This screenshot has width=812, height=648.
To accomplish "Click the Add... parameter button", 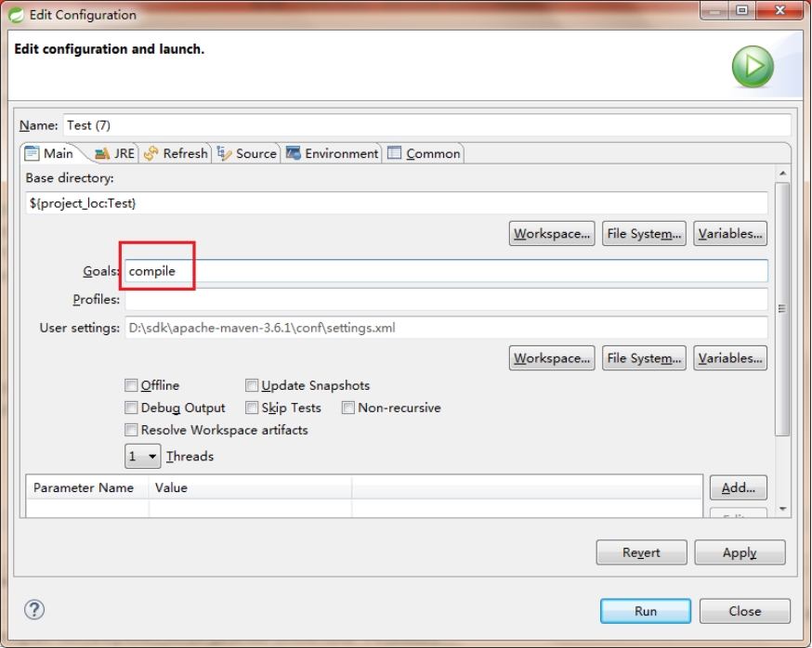I will 738,487.
